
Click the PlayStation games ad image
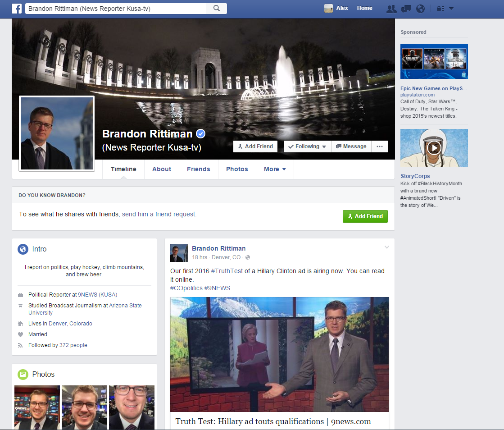pos(434,61)
